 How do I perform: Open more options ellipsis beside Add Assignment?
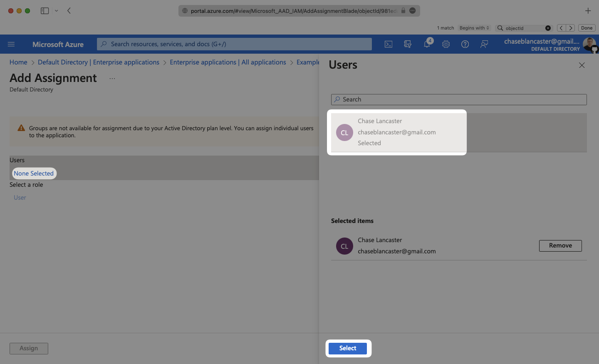pyautogui.click(x=112, y=79)
